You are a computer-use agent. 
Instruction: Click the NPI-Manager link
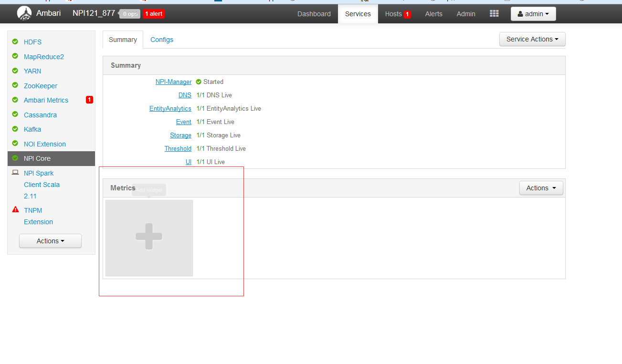[173, 82]
